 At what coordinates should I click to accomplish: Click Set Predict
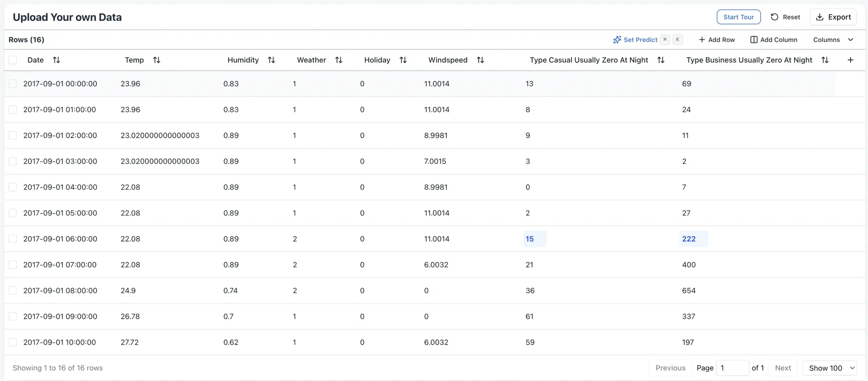click(x=635, y=40)
